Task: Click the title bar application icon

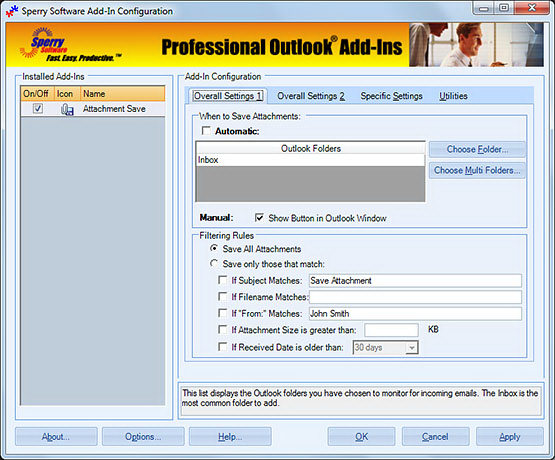Action: coord(12,11)
